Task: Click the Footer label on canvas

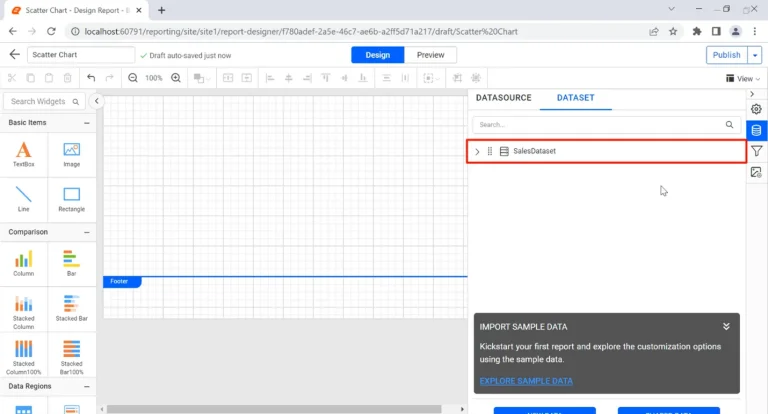Action: pos(120,281)
